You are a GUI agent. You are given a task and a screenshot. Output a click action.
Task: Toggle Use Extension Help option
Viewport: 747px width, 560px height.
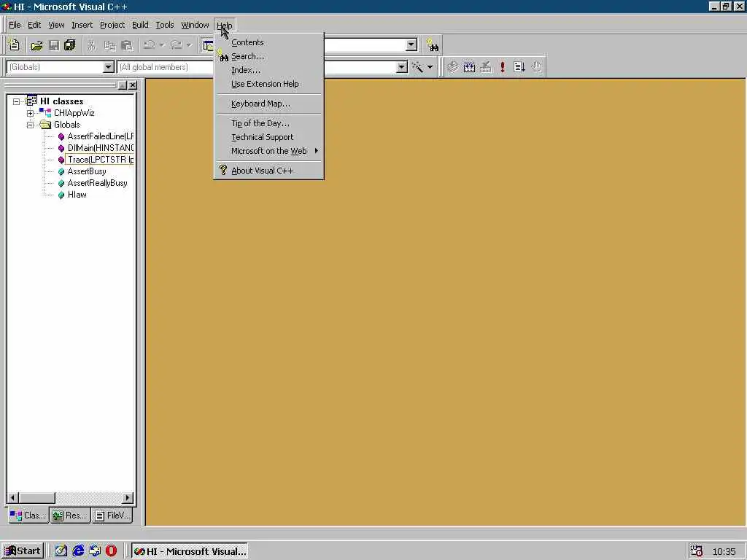point(269,84)
